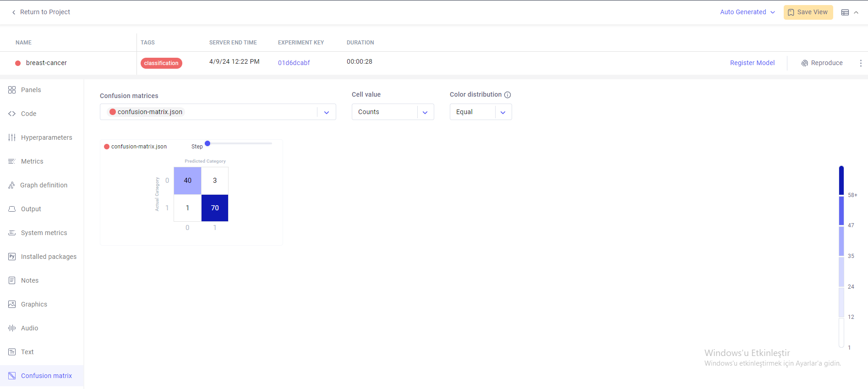The height and width of the screenshot is (389, 868).
Task: Click the Audio waveform icon
Action: (x=12, y=328)
